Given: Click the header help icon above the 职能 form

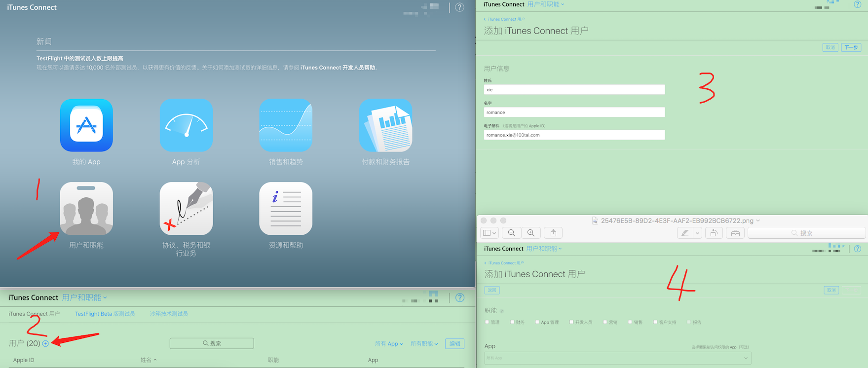Looking at the screenshot, I should click(x=858, y=249).
